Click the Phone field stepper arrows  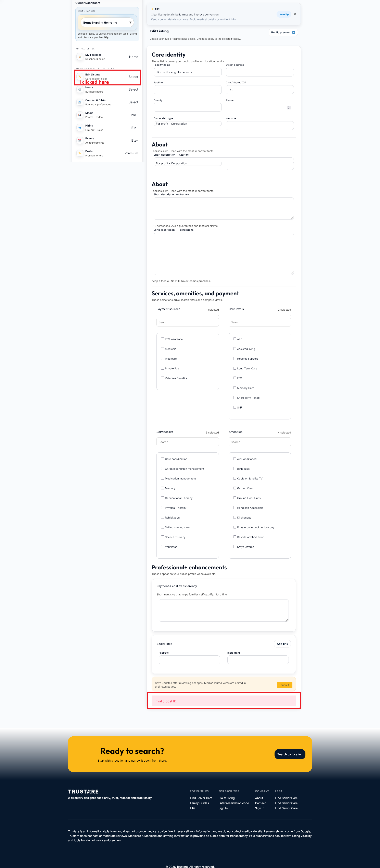(x=288, y=107)
